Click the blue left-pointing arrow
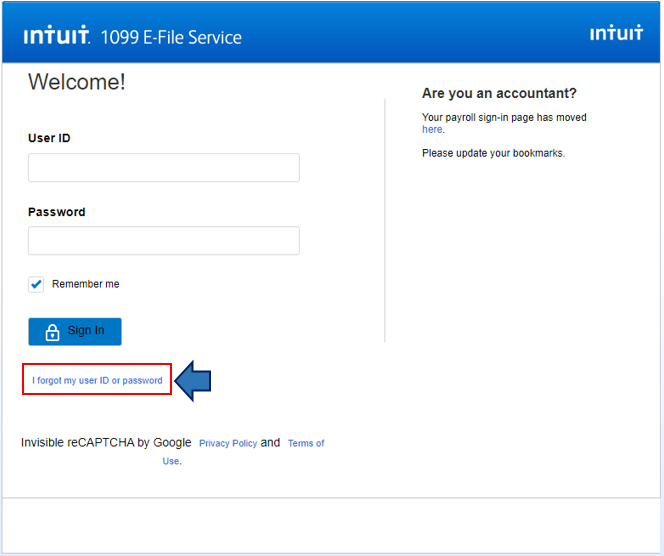664x556 pixels. coord(193,380)
